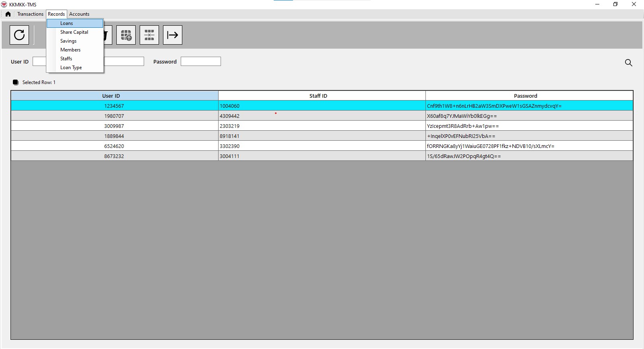The image size is (644, 349).
Task: Sort by User ID column header
Action: (x=115, y=96)
